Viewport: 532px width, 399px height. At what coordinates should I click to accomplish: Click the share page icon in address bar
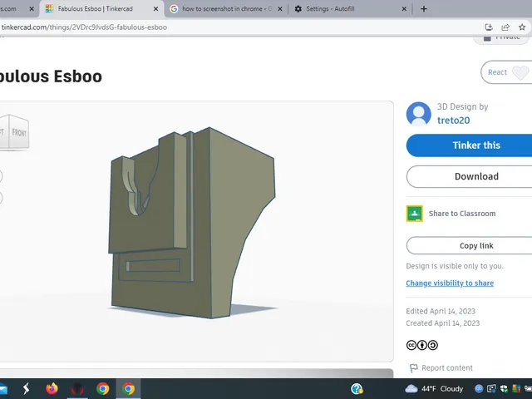coord(505,27)
